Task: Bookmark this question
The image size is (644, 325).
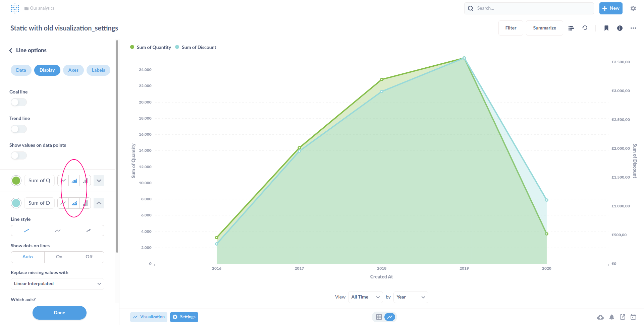Action: point(606,28)
